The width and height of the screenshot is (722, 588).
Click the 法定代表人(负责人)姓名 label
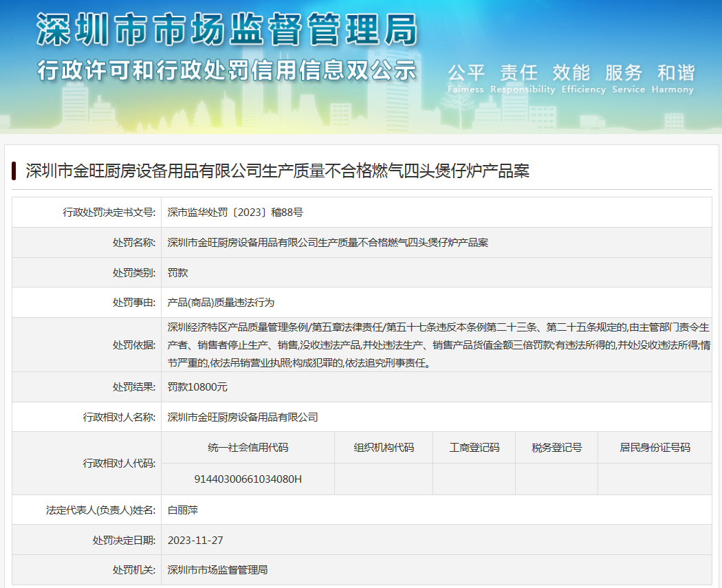pyautogui.click(x=101, y=510)
